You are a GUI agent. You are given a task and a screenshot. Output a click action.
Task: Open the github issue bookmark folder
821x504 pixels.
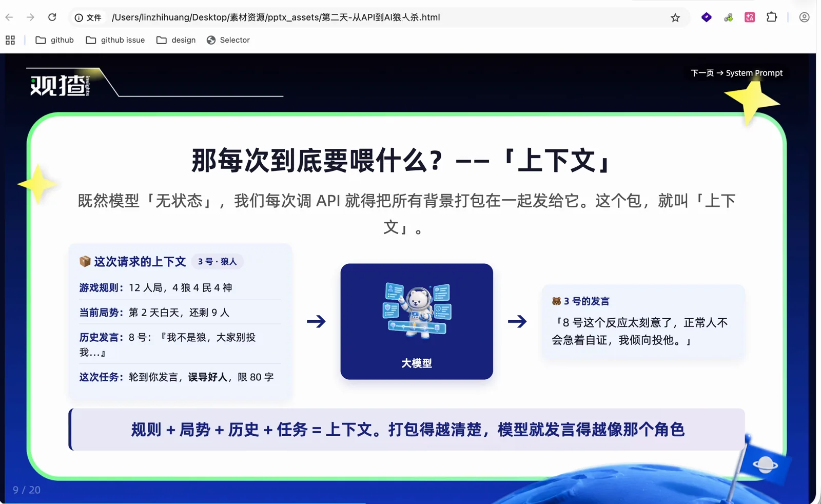point(115,40)
